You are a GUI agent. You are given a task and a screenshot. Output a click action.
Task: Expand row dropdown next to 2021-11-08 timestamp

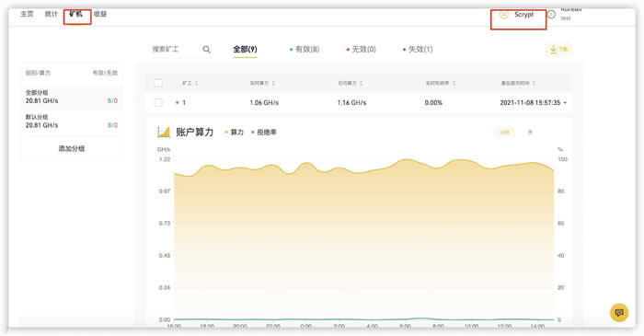click(x=565, y=103)
